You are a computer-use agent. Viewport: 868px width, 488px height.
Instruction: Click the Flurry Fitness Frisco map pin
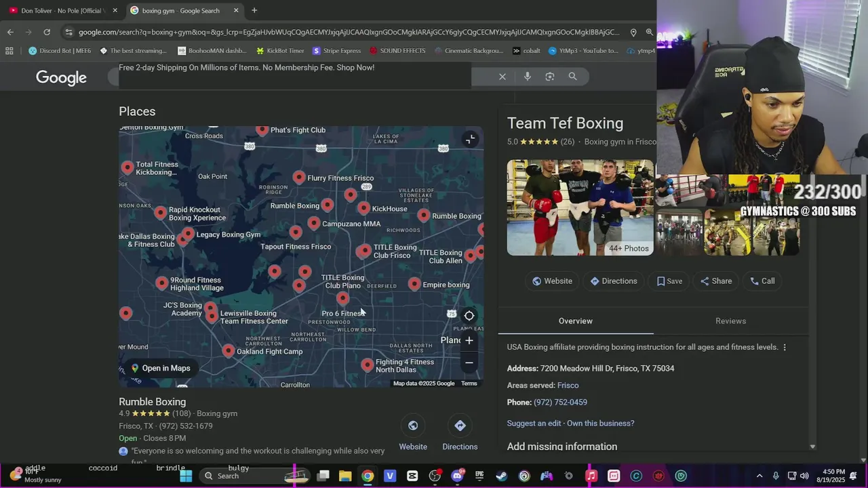[299, 178]
